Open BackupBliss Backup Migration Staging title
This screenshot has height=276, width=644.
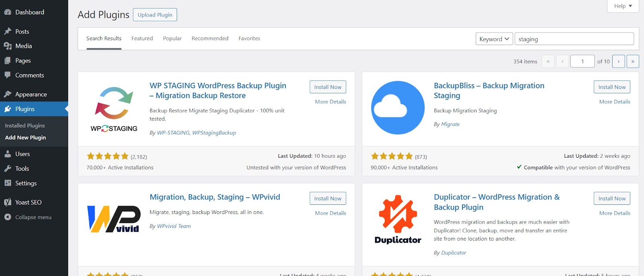(x=489, y=91)
